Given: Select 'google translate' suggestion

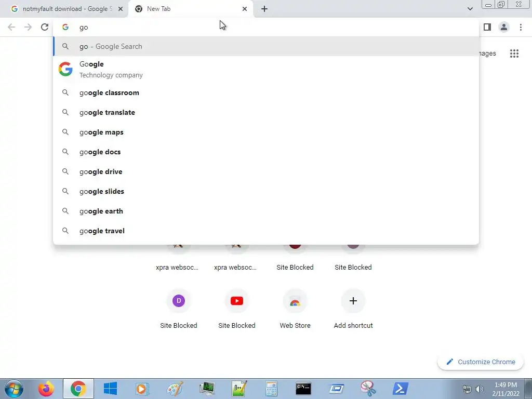Looking at the screenshot, I should pyautogui.click(x=266, y=112).
